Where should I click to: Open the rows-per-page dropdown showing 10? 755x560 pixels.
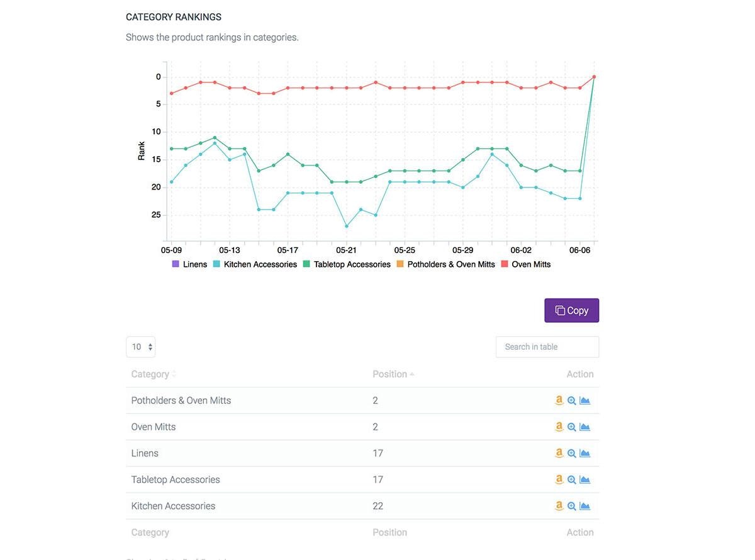pyautogui.click(x=140, y=347)
